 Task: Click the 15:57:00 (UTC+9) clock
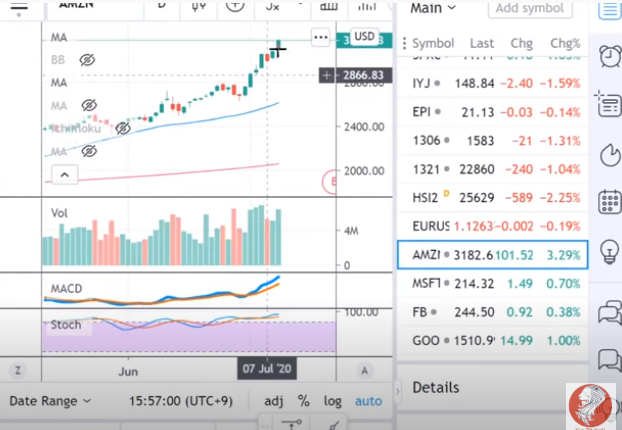click(181, 401)
